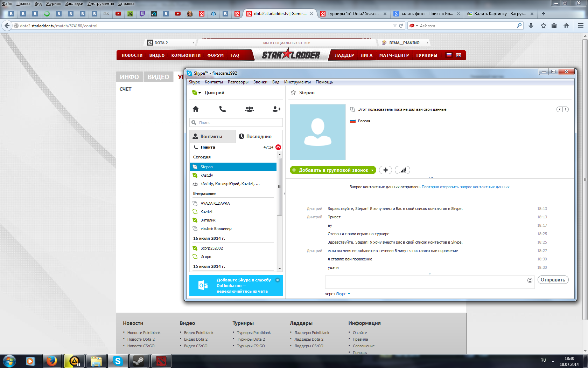Viewport: 588px width, 368px height.
Task: Open the Scorp252002 conversation
Action: (233, 248)
